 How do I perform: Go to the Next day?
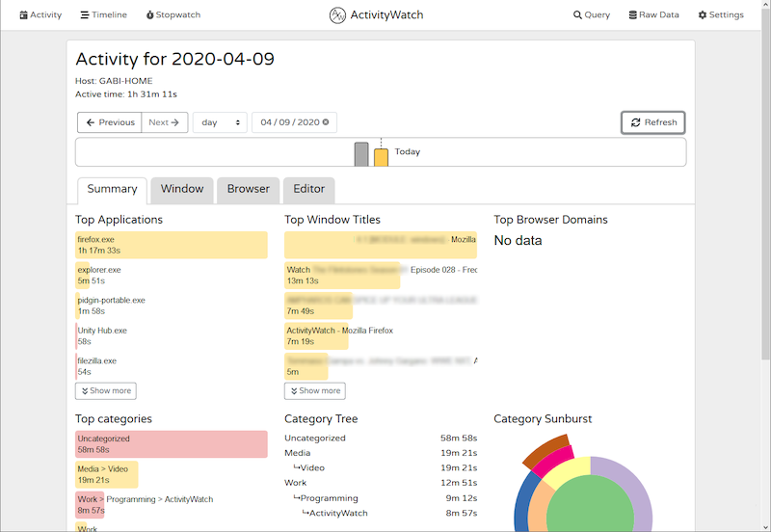pyautogui.click(x=165, y=122)
